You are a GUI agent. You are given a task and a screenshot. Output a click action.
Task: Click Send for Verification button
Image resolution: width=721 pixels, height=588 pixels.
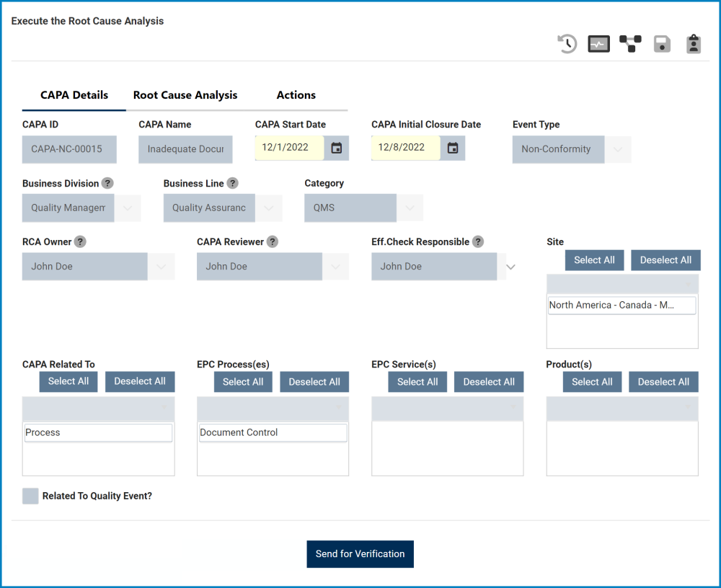[x=360, y=554]
